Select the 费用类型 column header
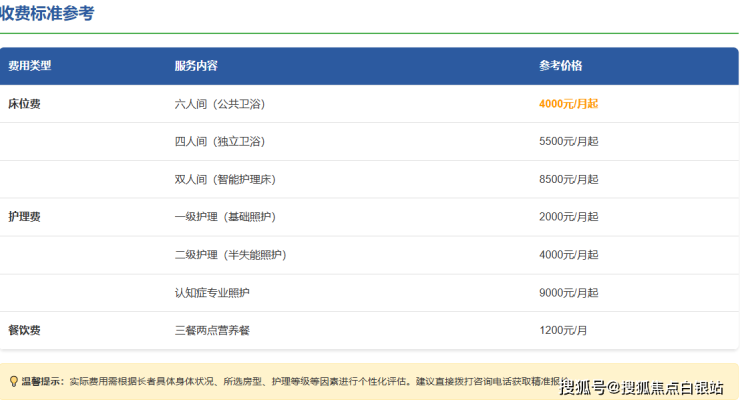 (30, 66)
